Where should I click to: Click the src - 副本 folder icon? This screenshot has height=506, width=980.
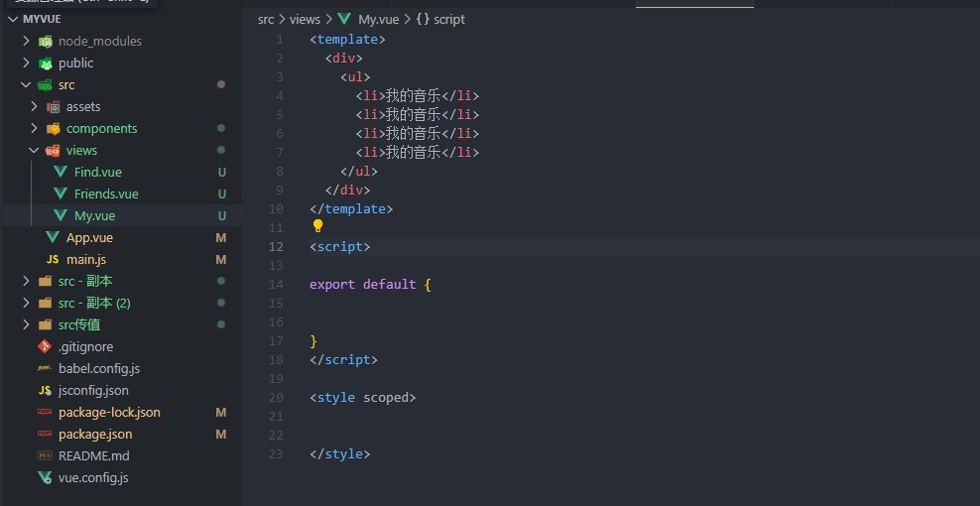[x=45, y=282]
